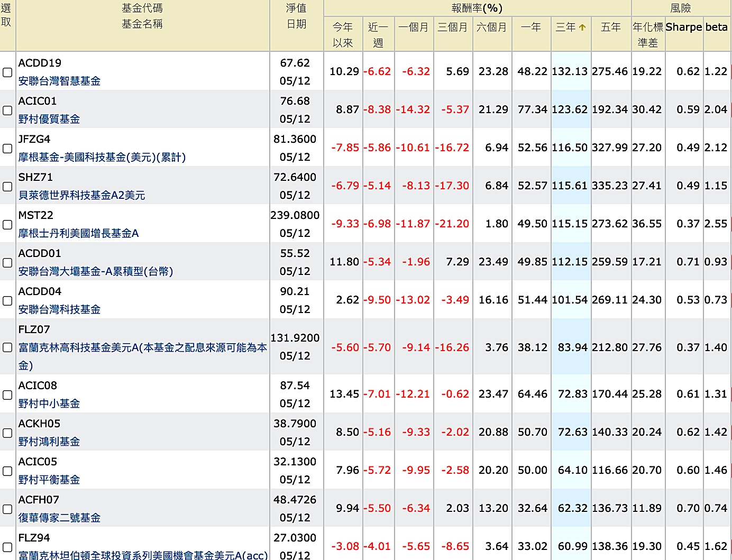Click the 0.71 Sharpe value

pos(688,262)
